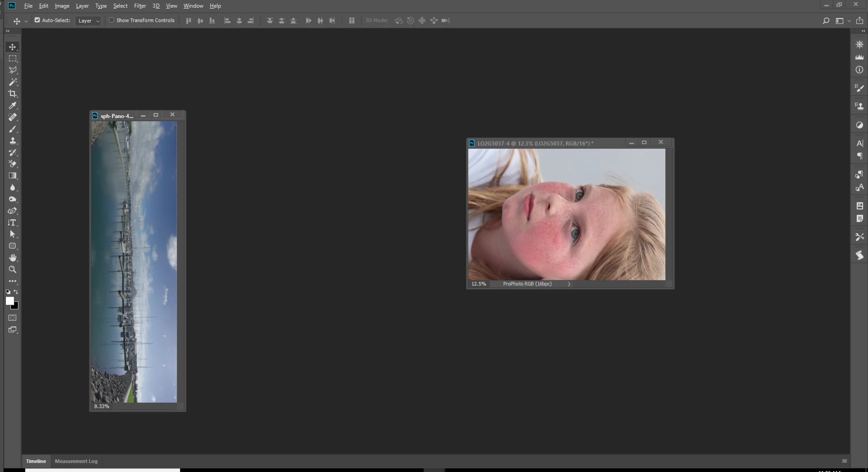
Task: Click Auto-Align Layers button
Action: click(352, 21)
